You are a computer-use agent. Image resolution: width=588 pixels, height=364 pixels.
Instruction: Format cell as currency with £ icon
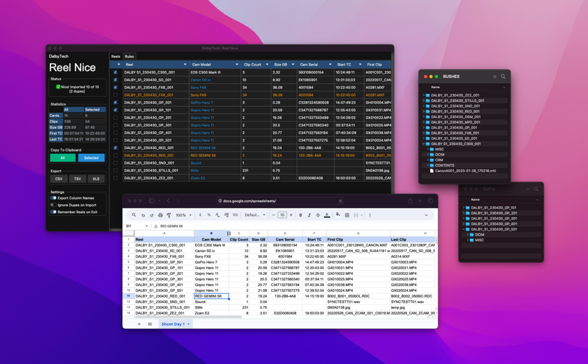[200, 215]
